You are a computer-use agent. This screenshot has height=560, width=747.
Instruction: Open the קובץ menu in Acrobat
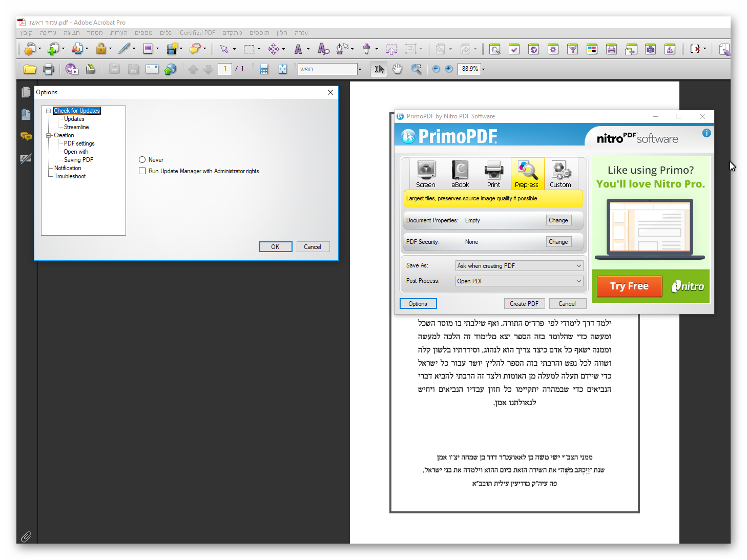(26, 33)
